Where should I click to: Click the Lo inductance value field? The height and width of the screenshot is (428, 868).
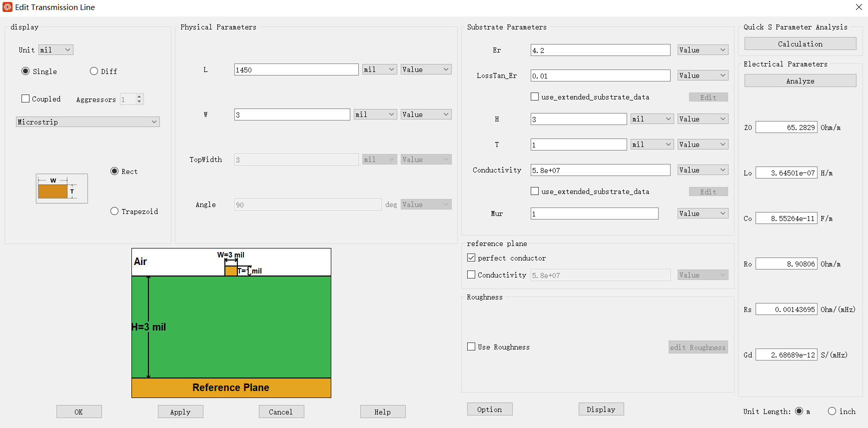(787, 172)
